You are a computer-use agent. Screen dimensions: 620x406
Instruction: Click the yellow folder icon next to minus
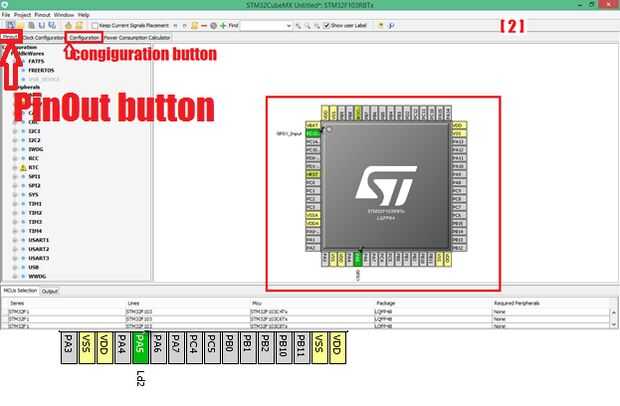click(195, 25)
